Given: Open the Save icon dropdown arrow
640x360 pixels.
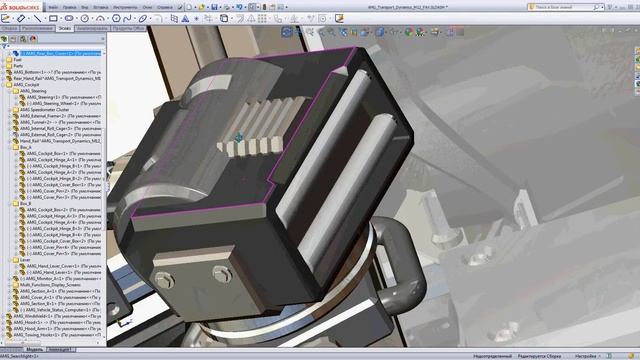Looking at the screenshot, I should (220, 7).
